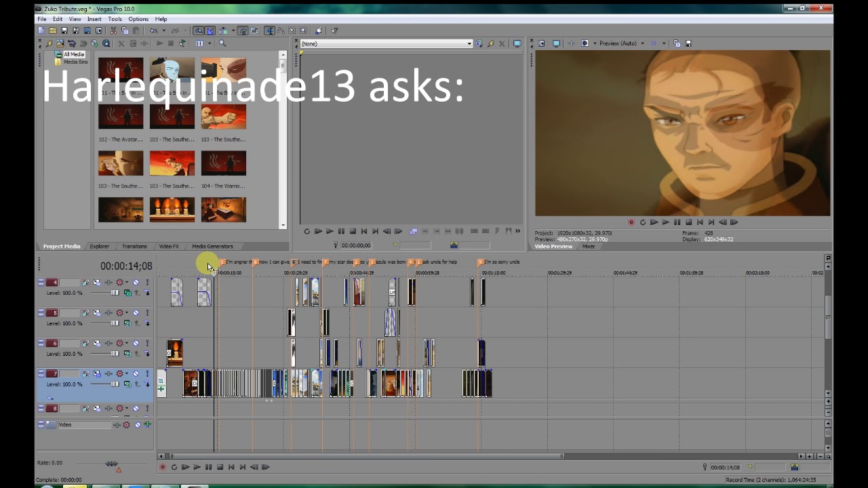Open the Project Media Views dropdown arrow
This screenshot has height=488, width=868.
(x=210, y=43)
